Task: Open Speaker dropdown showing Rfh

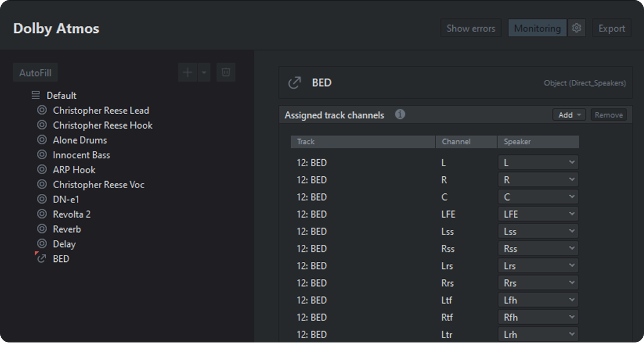Action: (x=538, y=317)
